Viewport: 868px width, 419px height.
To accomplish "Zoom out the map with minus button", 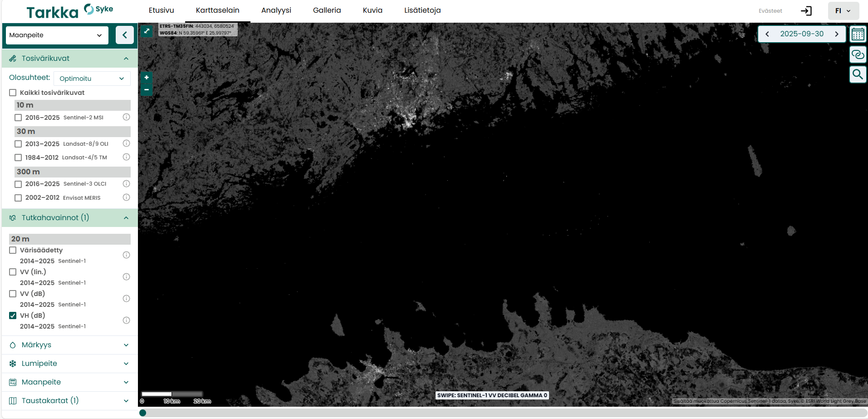I will click(x=147, y=90).
